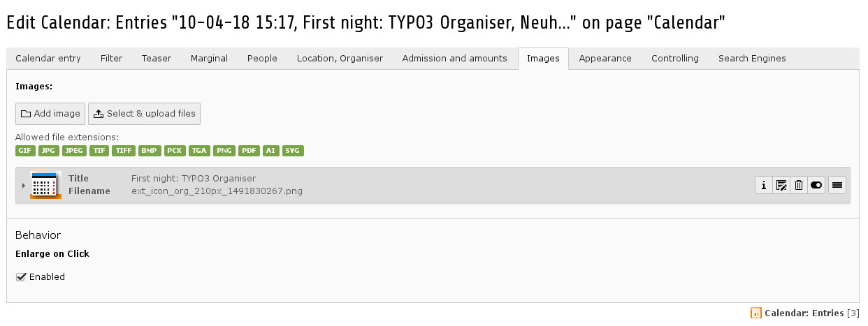Click the Calendar: Entries icon at bottom right
This screenshot has height=326, width=868.
(x=755, y=313)
